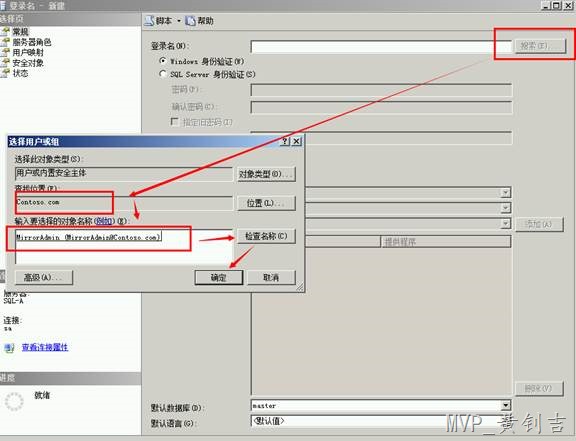Viewport: 576px width, 441px height.
Task: Open the first dropdown arrow behind the dialog
Action: [505, 192]
